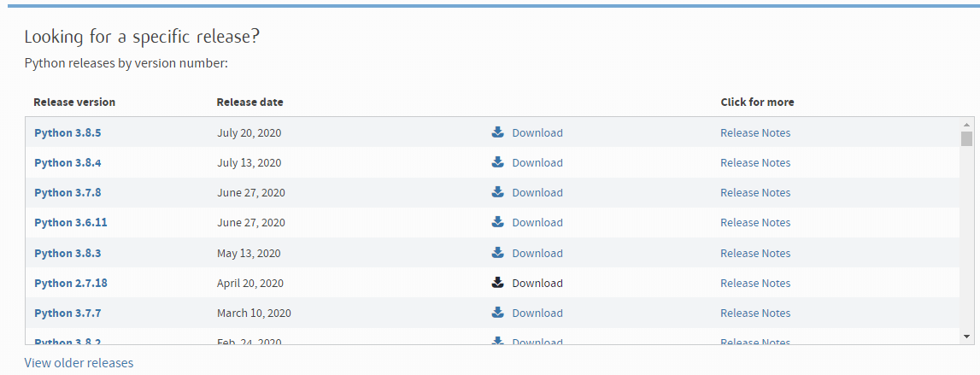Click the Click for more column header
The image size is (980, 375).
(758, 102)
